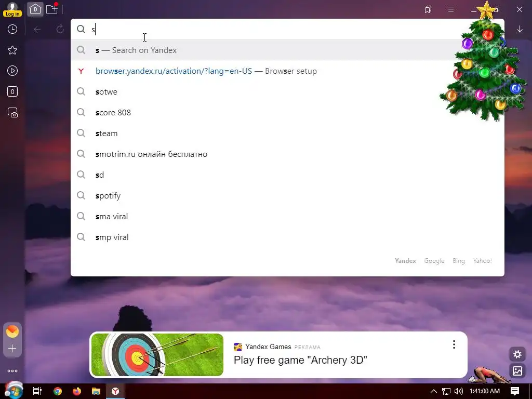This screenshot has height=399, width=532.
Task: Click the Log in profile icon
Action: coord(12,9)
